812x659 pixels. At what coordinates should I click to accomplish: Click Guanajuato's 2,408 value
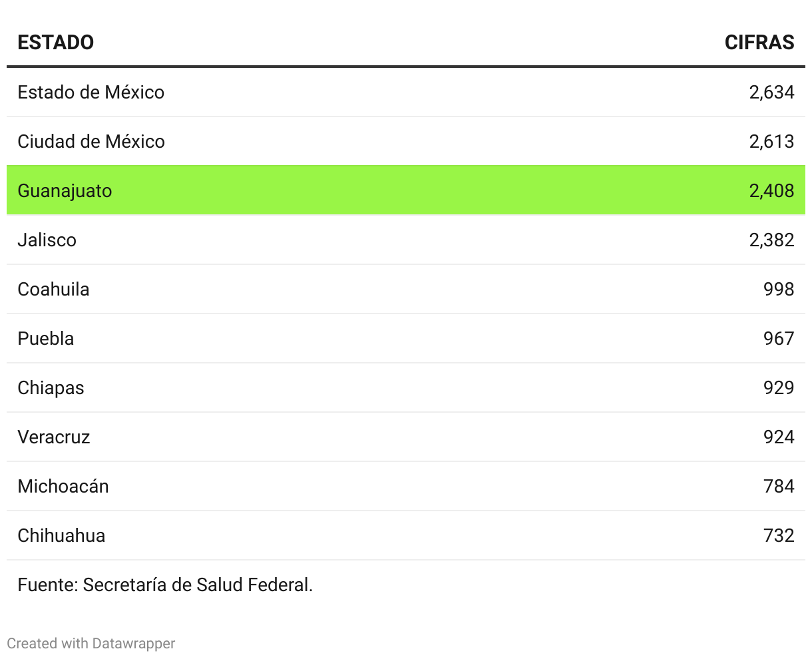[x=771, y=191]
